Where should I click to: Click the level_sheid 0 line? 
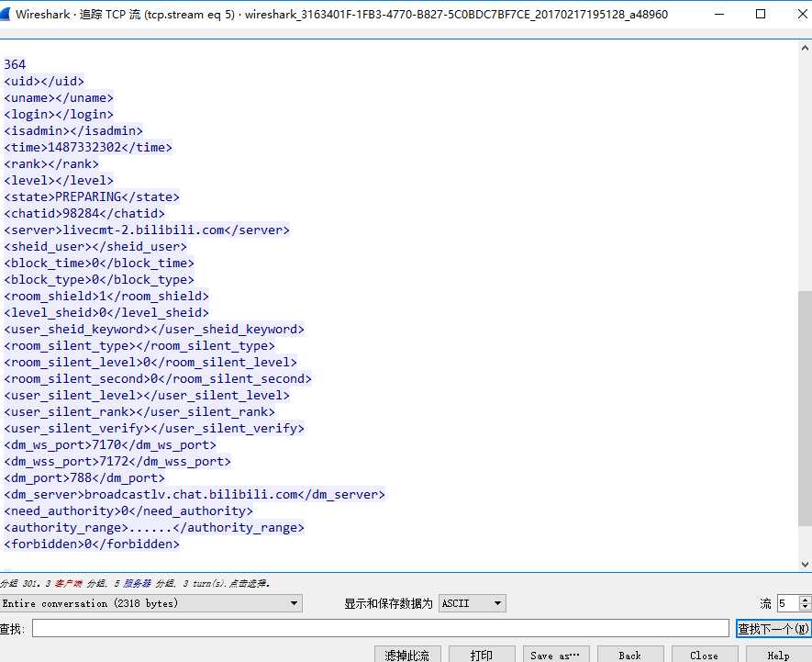[106, 312]
